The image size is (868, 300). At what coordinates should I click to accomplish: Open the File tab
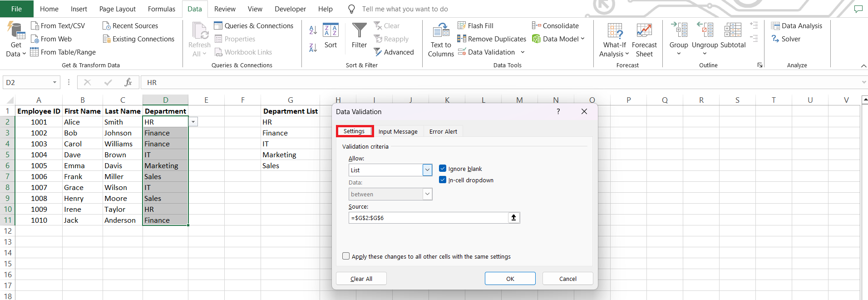(16, 9)
